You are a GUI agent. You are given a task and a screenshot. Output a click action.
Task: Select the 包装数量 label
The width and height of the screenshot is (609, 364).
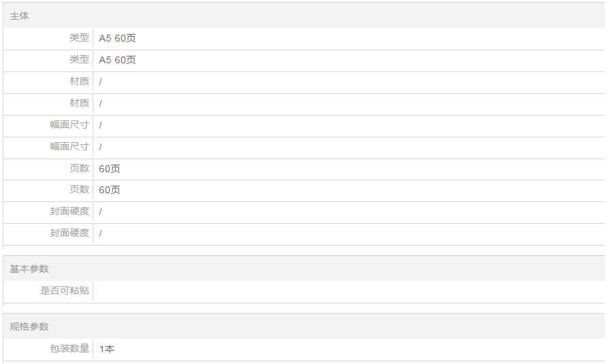(69, 349)
